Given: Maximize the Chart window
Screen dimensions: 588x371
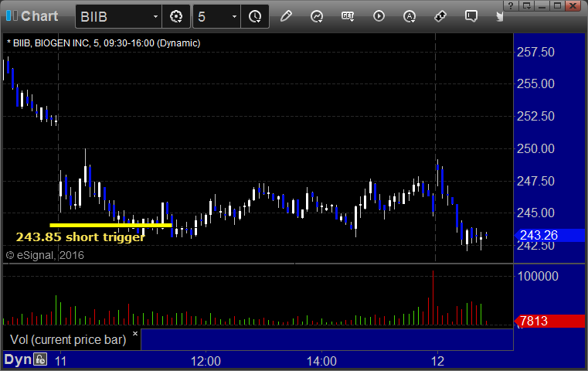Looking at the screenshot, I should click(x=557, y=5).
